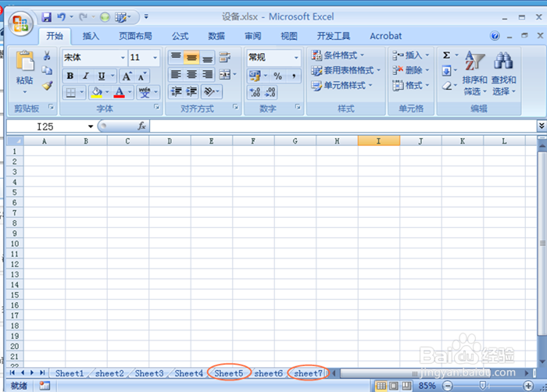Click the zoom slider handle
The width and height of the screenshot is (547, 392).
[482, 386]
